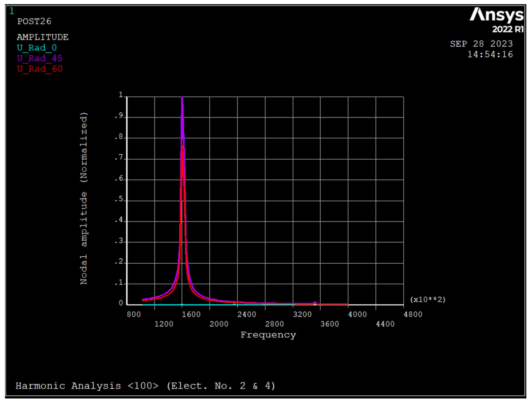Click the Nodal amplitude axis title
Image resolution: width=532 pixels, height=403 pixels.
(84, 198)
